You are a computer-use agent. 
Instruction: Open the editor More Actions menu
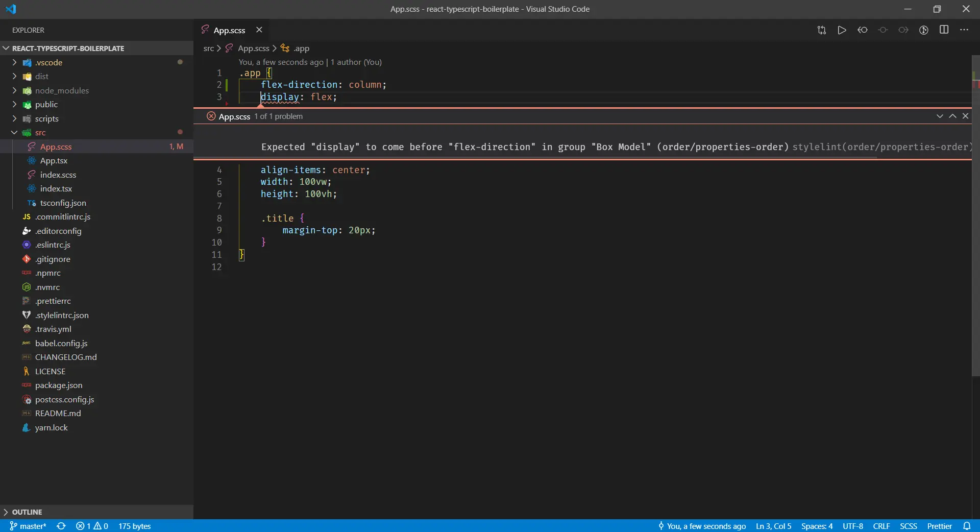coord(964,30)
